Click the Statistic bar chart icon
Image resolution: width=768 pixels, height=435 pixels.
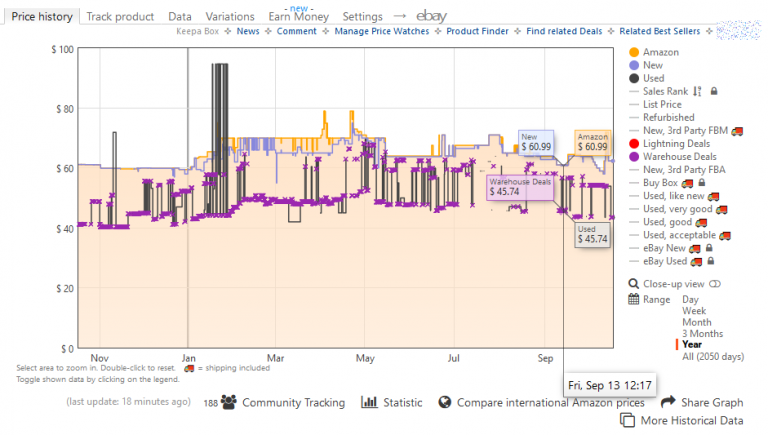click(369, 402)
